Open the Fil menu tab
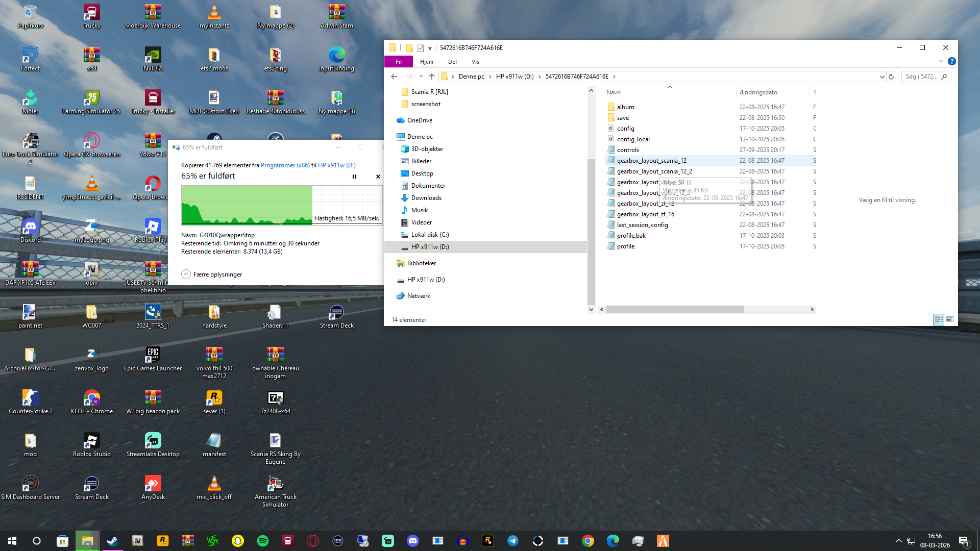Viewport: 980px width, 551px height. pos(398,62)
